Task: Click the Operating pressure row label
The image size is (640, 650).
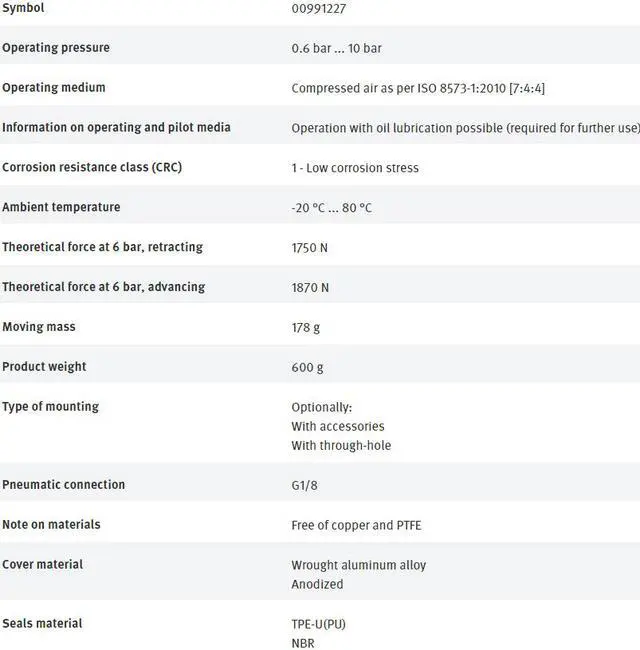Action: point(56,48)
